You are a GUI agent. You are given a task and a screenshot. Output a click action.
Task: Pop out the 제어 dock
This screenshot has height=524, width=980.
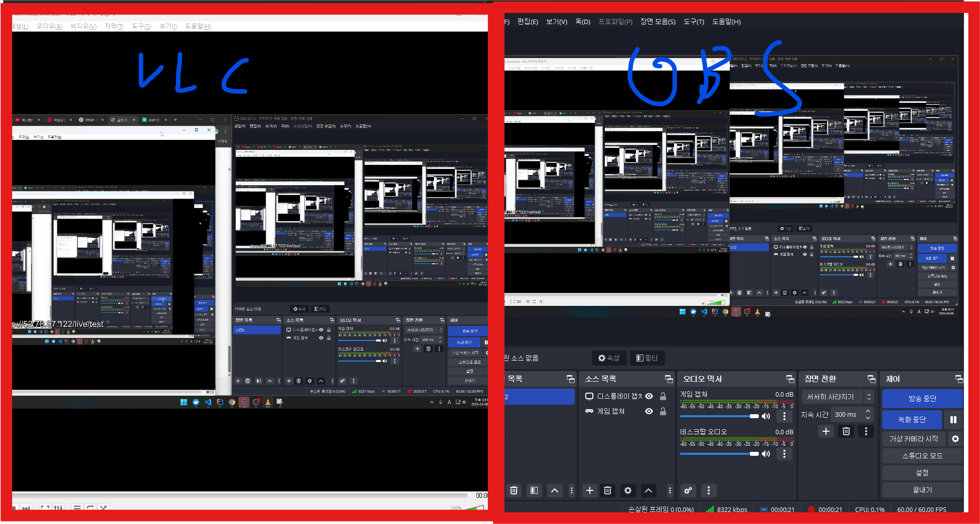coord(959,379)
